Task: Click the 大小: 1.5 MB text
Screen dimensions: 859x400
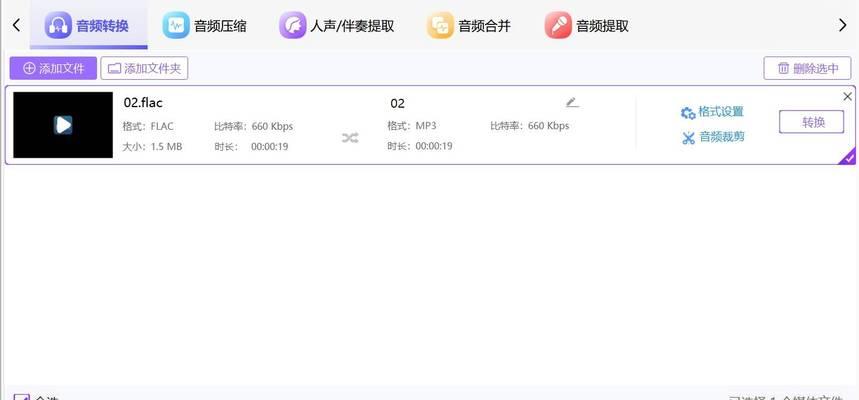Action: [152, 147]
